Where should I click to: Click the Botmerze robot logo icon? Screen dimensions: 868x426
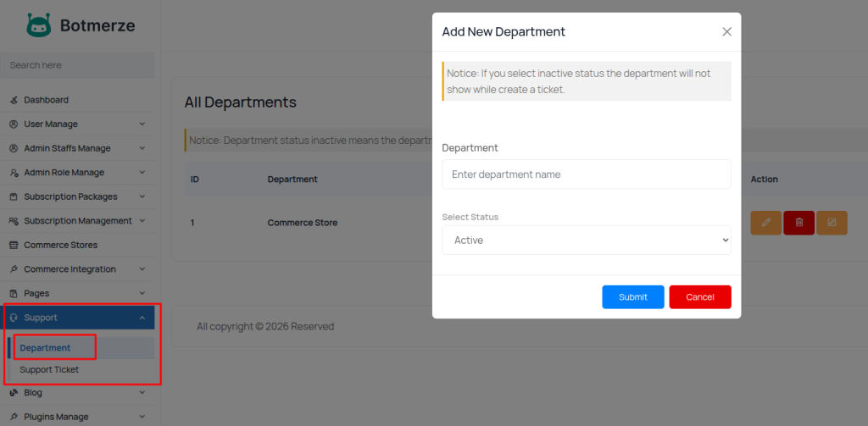39,25
